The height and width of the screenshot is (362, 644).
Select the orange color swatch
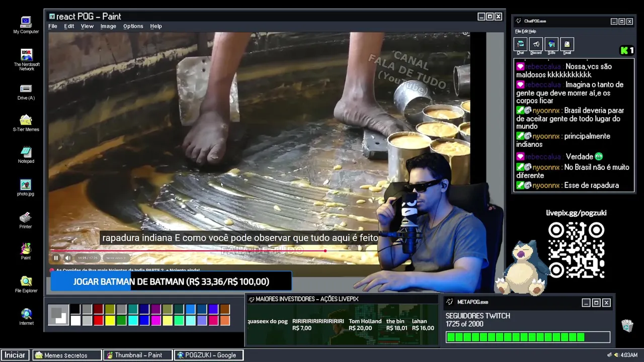pos(225,320)
